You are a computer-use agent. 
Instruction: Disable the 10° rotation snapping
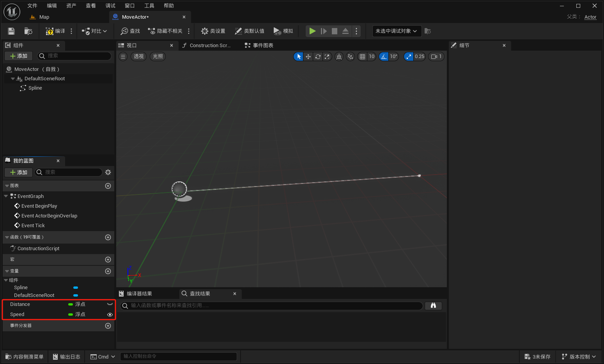pyautogui.click(x=384, y=56)
